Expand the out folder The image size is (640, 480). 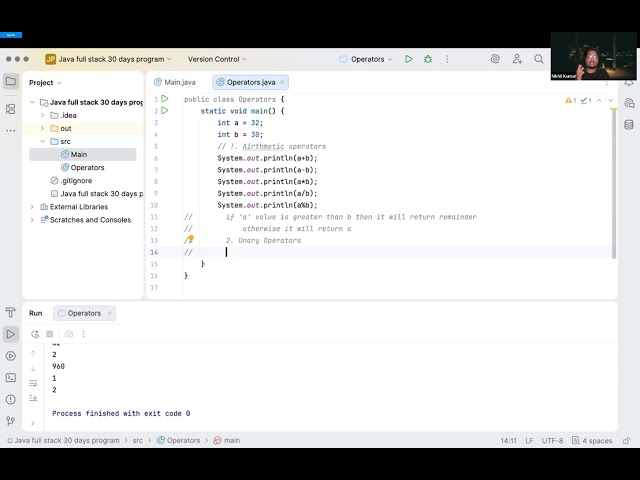(x=42, y=129)
